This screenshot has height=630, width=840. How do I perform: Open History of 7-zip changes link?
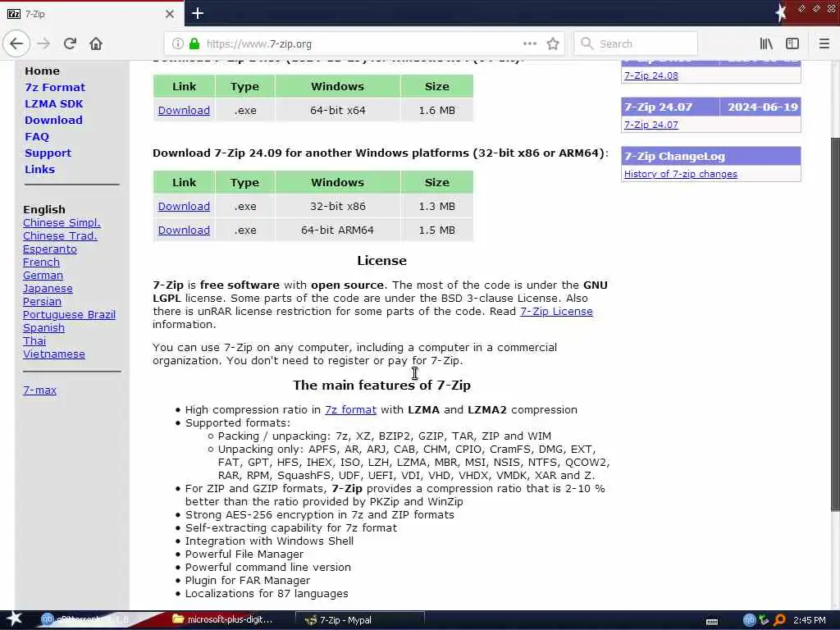click(x=680, y=174)
